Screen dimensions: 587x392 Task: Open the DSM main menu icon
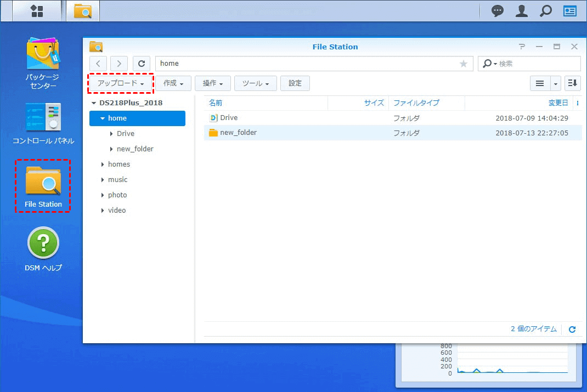(x=37, y=11)
